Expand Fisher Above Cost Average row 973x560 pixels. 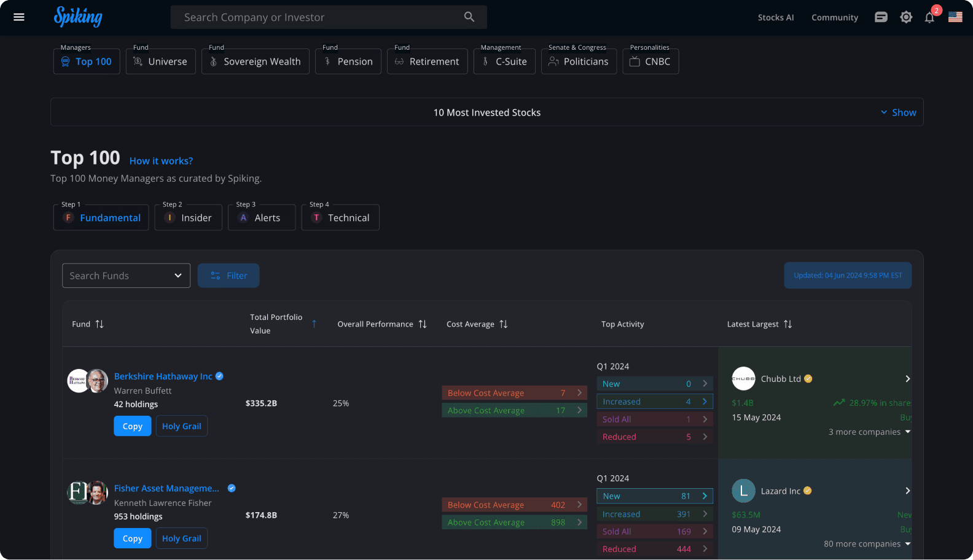pos(514,522)
